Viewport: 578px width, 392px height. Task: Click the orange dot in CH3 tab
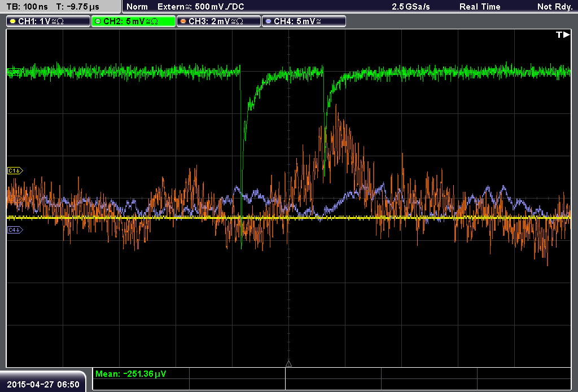[x=183, y=21]
